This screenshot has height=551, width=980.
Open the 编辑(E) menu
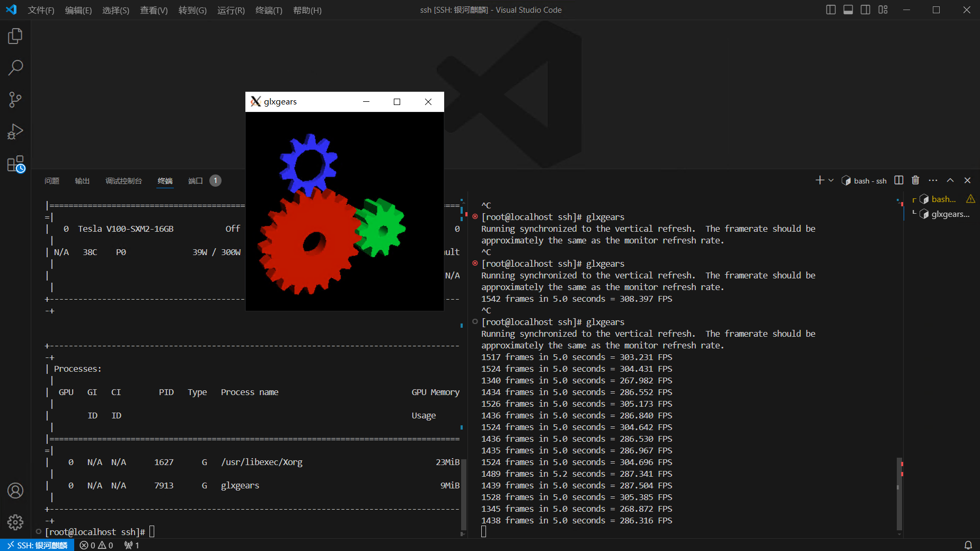coord(78,11)
